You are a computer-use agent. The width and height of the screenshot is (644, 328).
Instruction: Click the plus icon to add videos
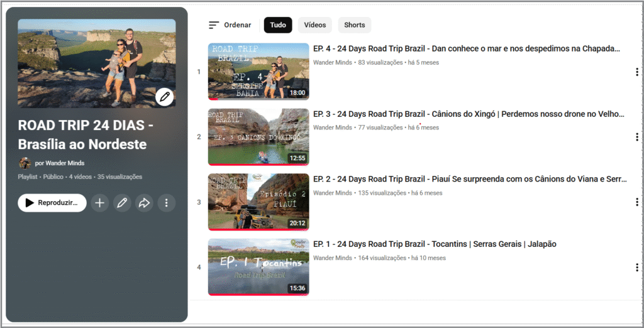(x=99, y=203)
